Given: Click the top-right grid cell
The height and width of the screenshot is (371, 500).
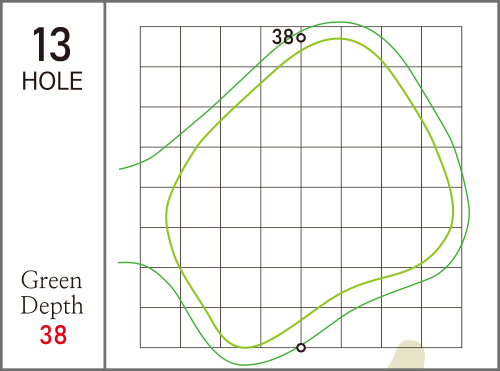Looking at the screenshot, I should (442, 47).
